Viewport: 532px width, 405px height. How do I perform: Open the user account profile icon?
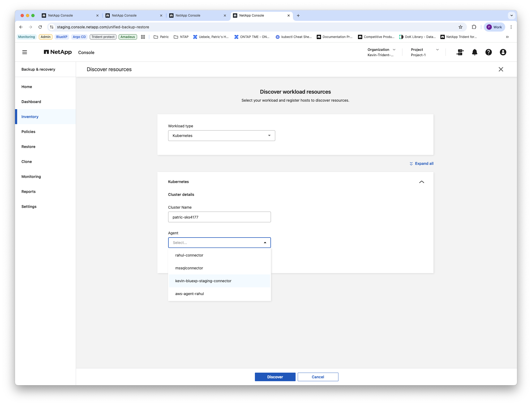click(x=503, y=52)
